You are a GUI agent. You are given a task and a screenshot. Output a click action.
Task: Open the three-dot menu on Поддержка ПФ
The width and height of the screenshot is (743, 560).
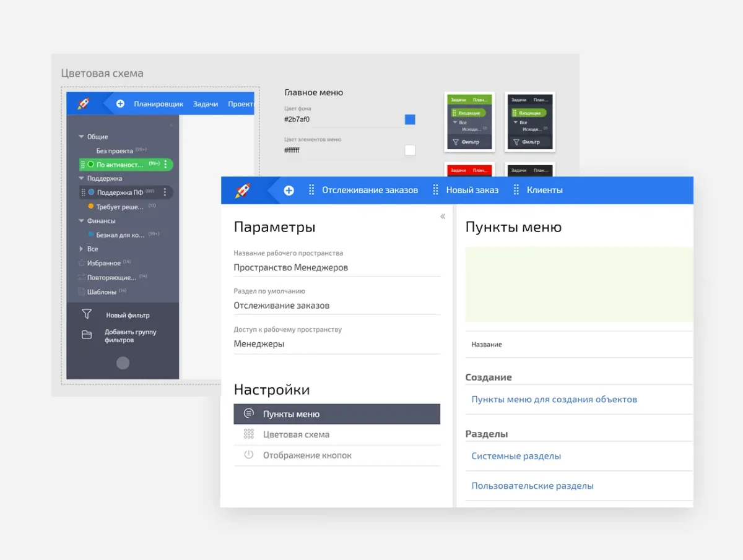click(165, 192)
